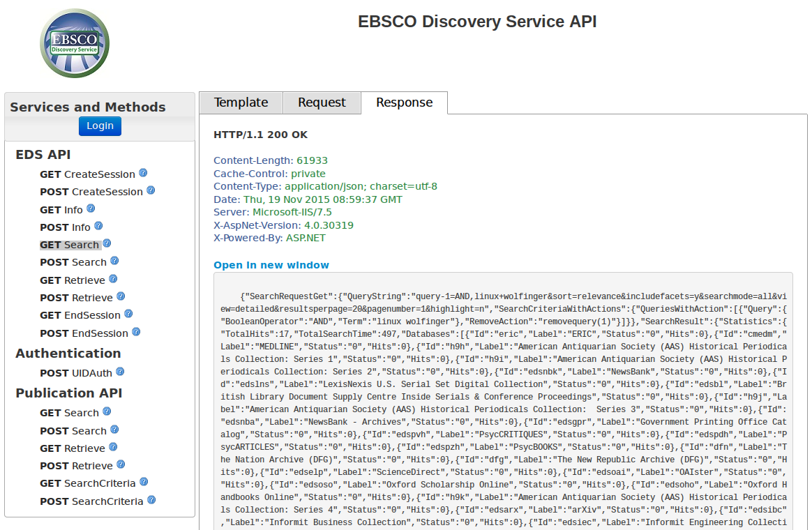Image resolution: width=812 pixels, height=530 pixels.
Task: Choose POST Info method
Action: (66, 227)
